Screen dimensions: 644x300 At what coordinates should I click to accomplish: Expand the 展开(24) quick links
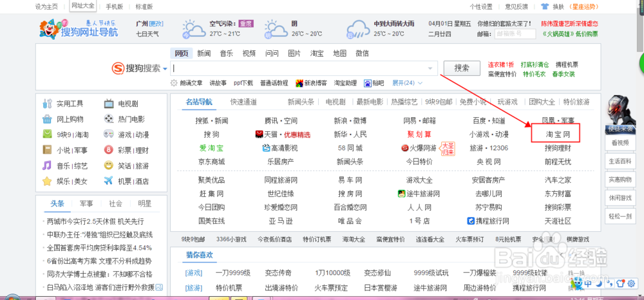coord(407,83)
